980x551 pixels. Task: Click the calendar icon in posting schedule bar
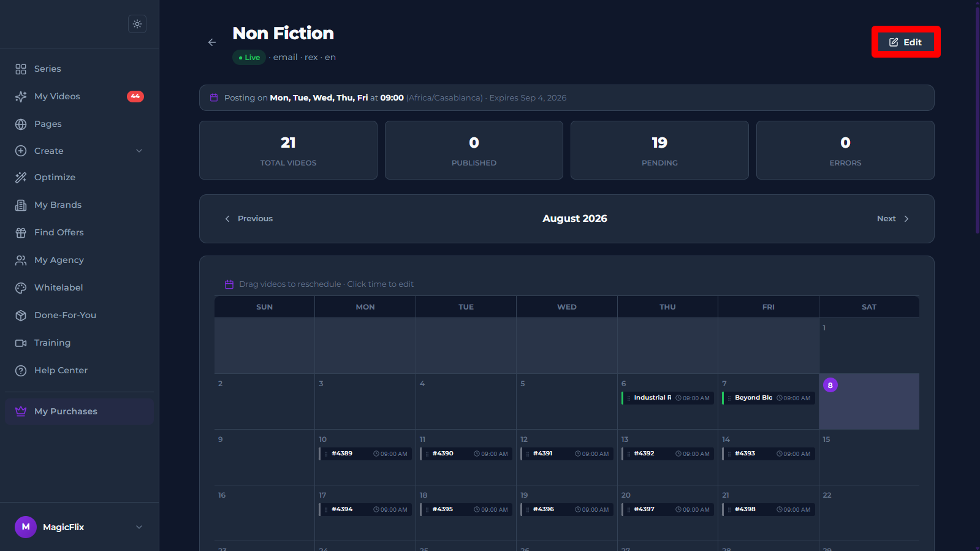click(214, 98)
